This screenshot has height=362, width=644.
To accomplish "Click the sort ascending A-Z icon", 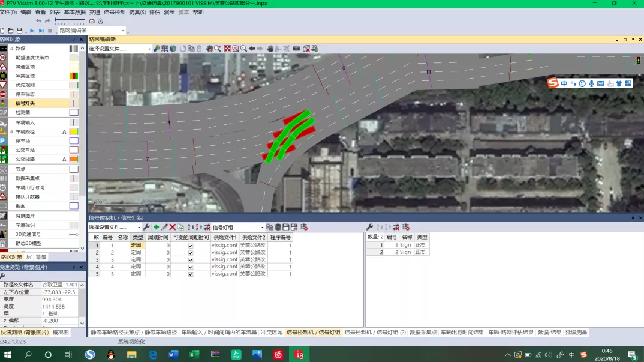I will [191, 227].
